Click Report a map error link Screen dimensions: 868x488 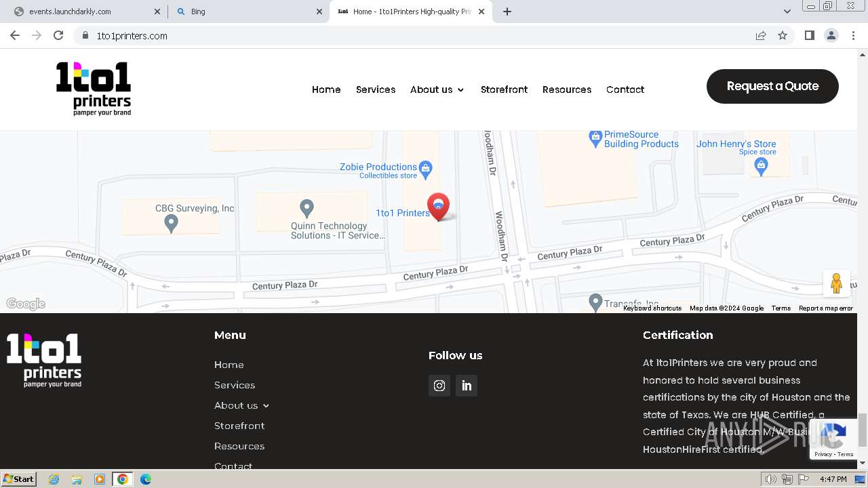[x=826, y=308]
